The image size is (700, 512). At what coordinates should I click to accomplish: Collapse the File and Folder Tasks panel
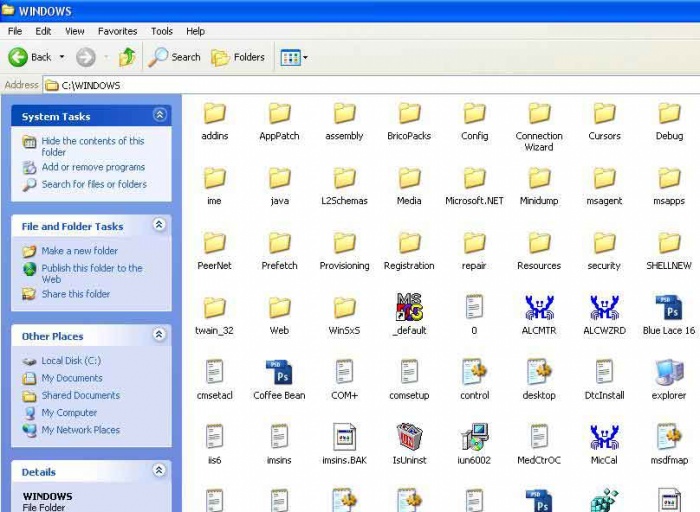(159, 225)
